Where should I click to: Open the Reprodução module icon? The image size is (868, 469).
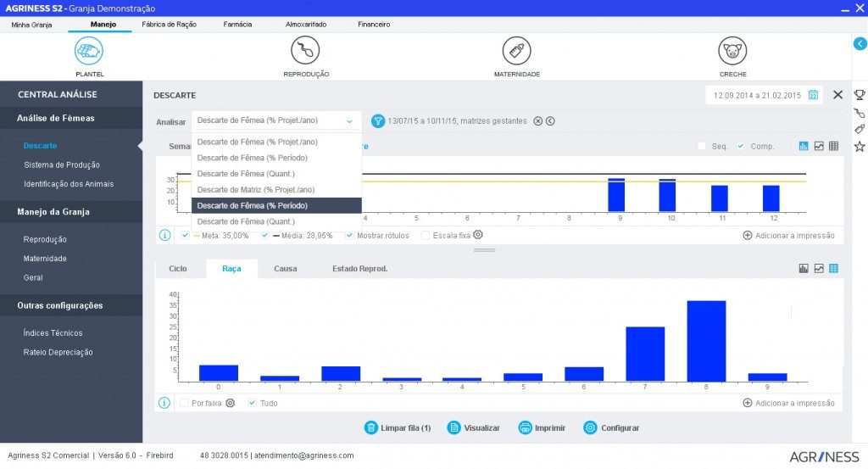pos(305,51)
